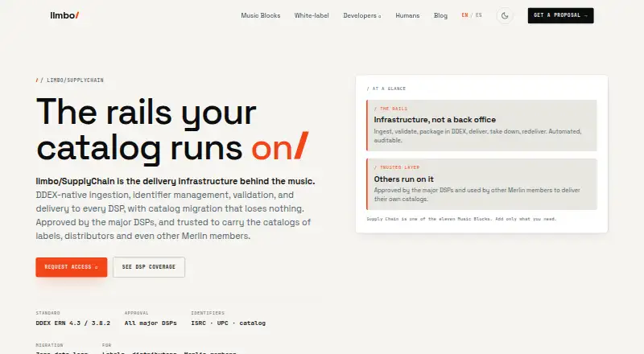Screen dimensions: 644x354
Task: Go to White-label page
Action: [312, 15]
